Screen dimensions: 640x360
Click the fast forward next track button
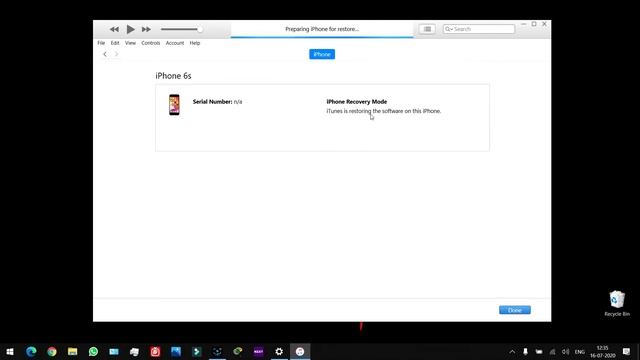(x=146, y=29)
